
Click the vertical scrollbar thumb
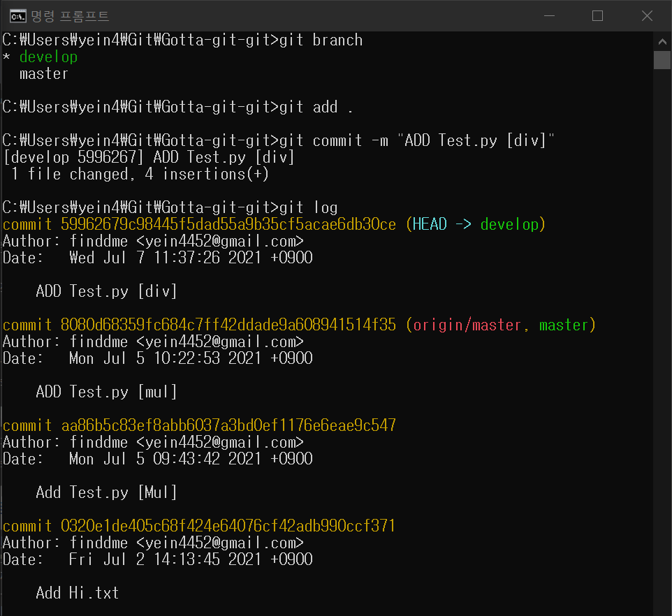click(x=662, y=60)
